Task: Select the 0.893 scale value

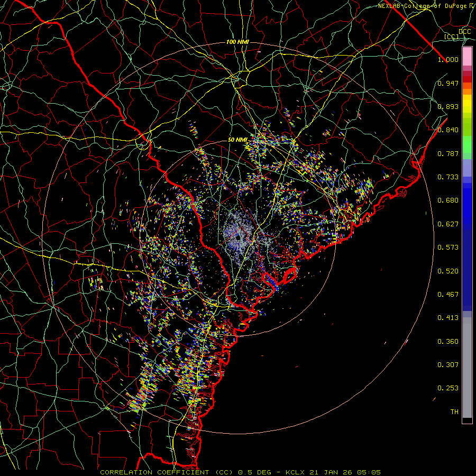Action: (448, 106)
